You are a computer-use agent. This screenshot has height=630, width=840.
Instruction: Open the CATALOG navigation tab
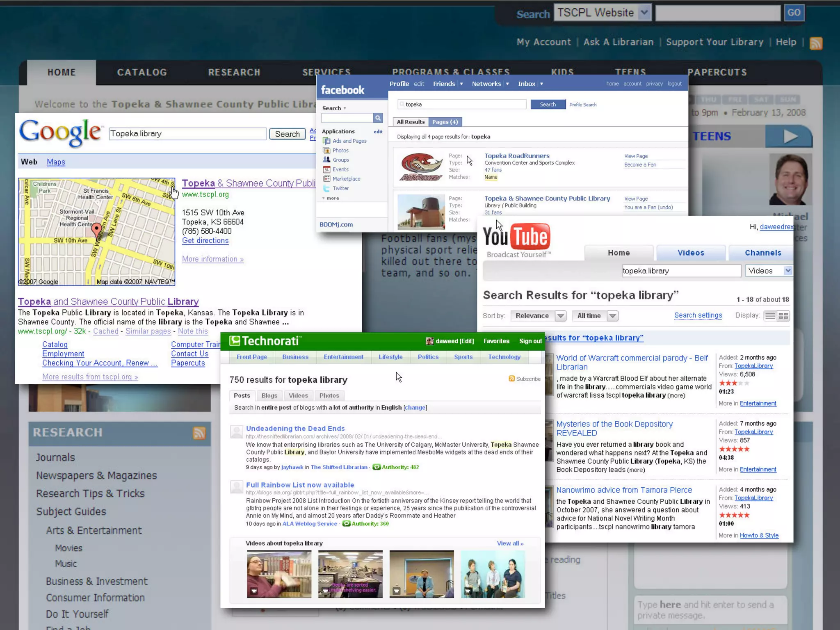tap(142, 73)
